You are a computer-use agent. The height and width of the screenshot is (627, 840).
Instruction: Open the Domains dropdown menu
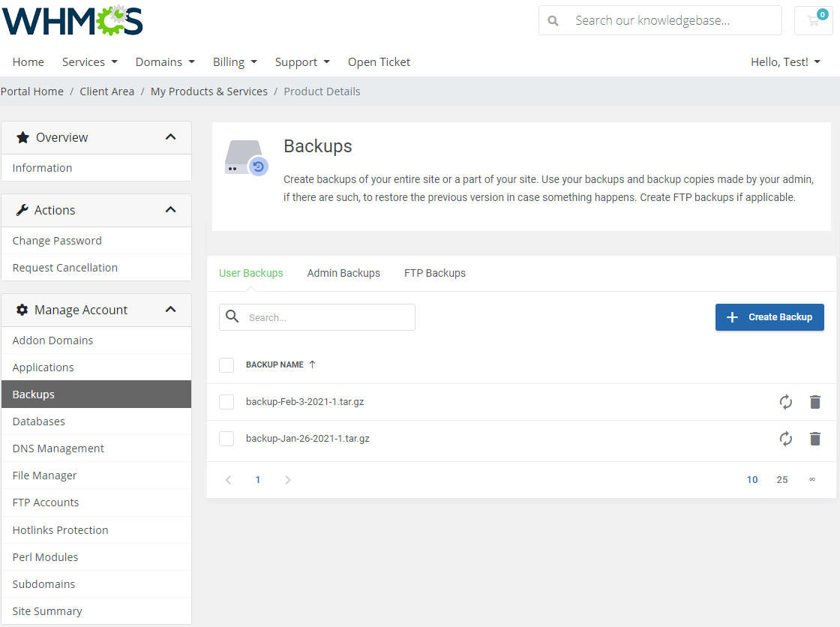[165, 62]
